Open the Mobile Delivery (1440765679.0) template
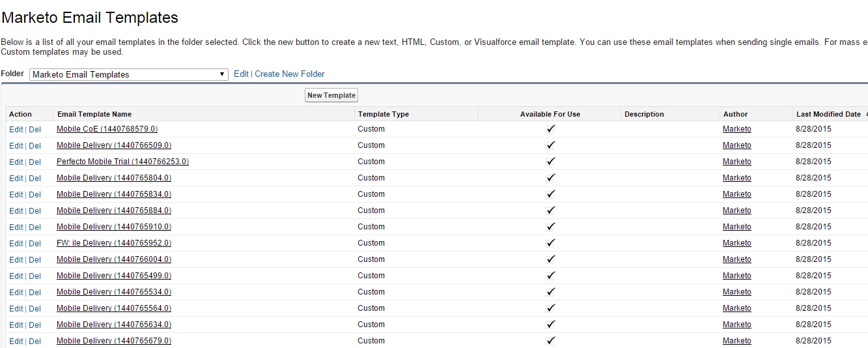 [x=114, y=341]
